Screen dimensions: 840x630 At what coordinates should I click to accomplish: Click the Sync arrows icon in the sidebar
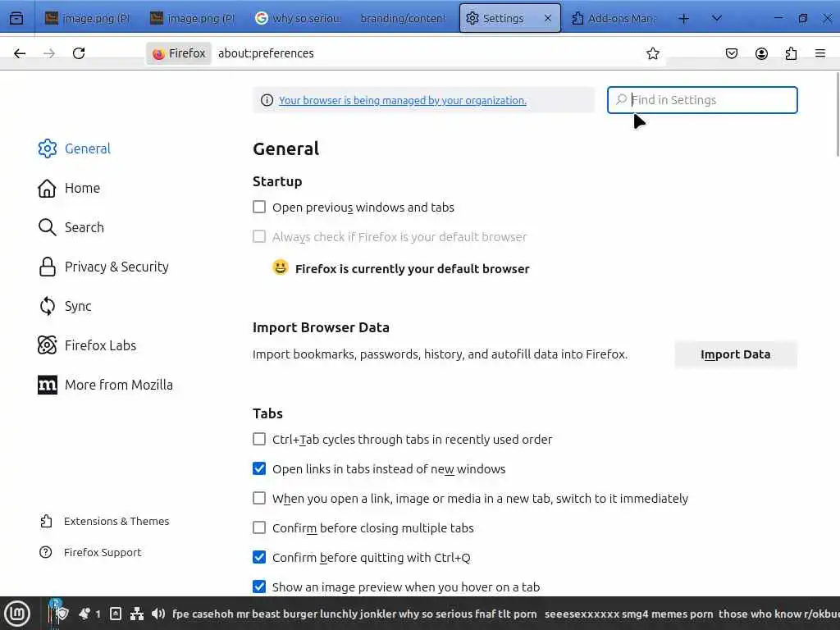coord(47,306)
